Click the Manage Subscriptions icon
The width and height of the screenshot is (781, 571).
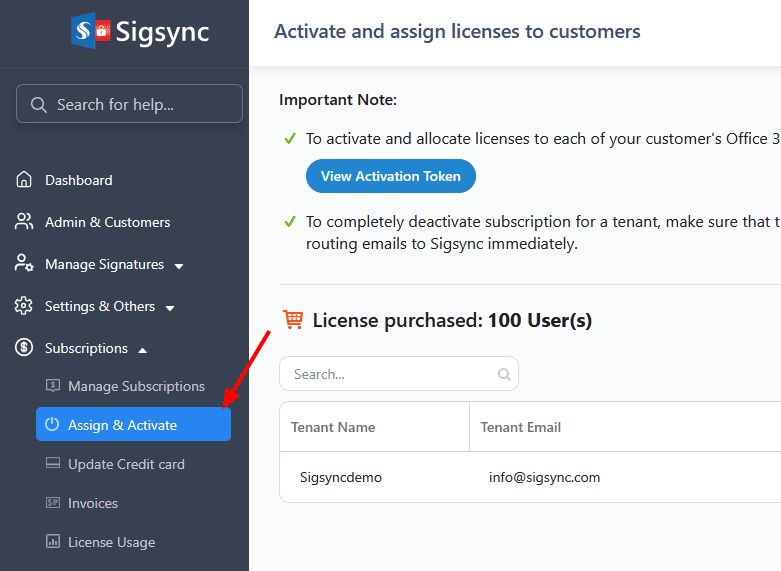click(x=53, y=386)
